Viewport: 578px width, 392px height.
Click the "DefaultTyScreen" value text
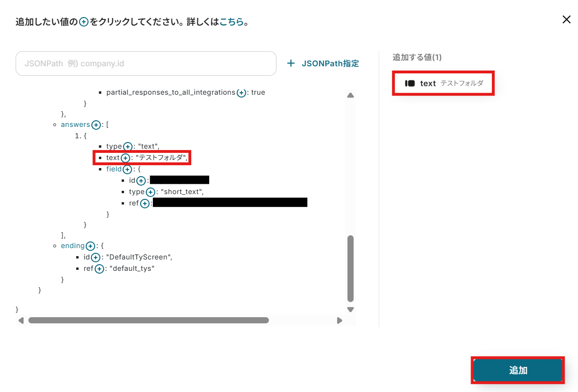point(139,257)
